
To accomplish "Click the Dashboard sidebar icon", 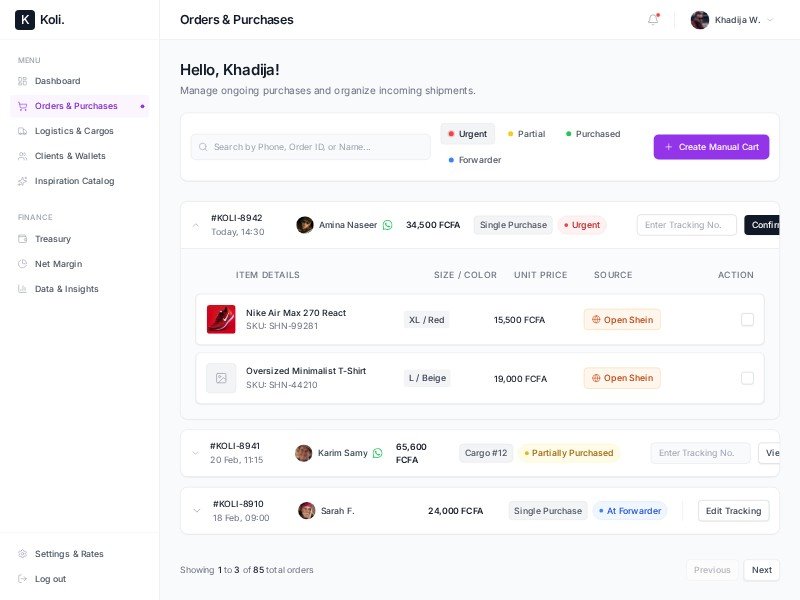I will 23,81.
